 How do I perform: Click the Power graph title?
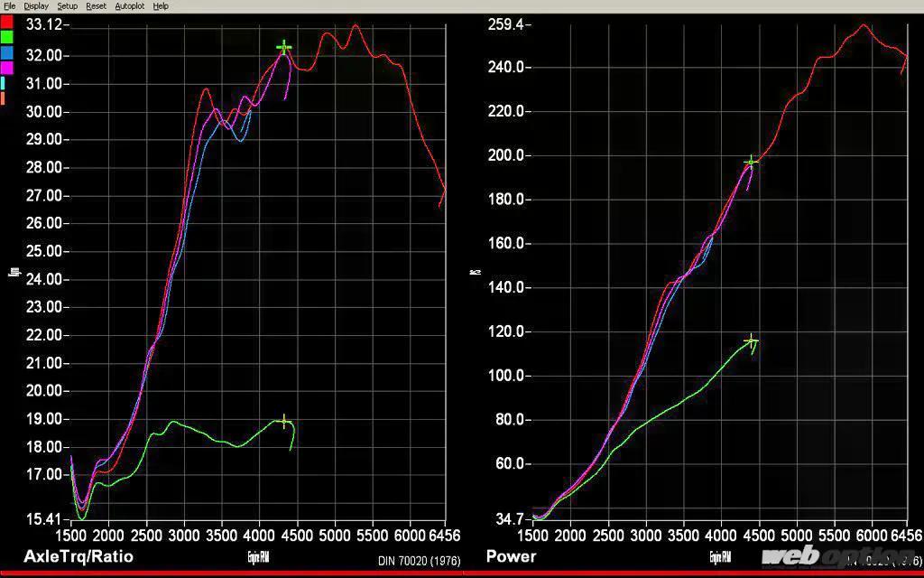[511, 555]
